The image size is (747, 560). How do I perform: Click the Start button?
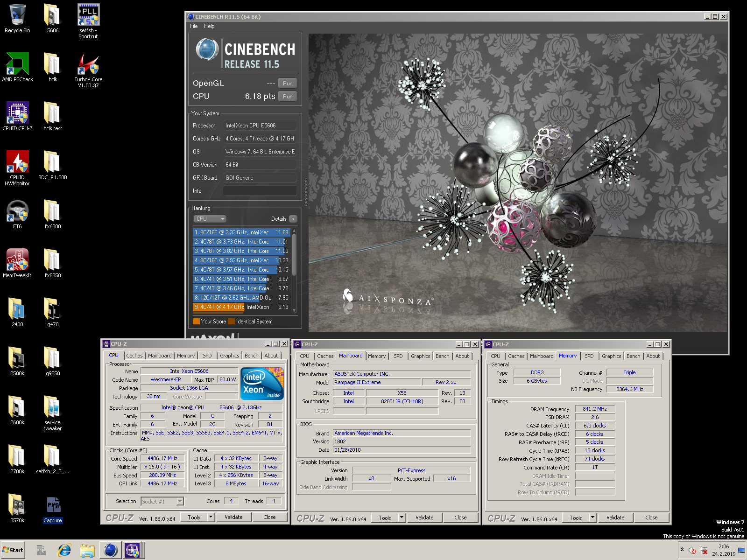(13, 550)
